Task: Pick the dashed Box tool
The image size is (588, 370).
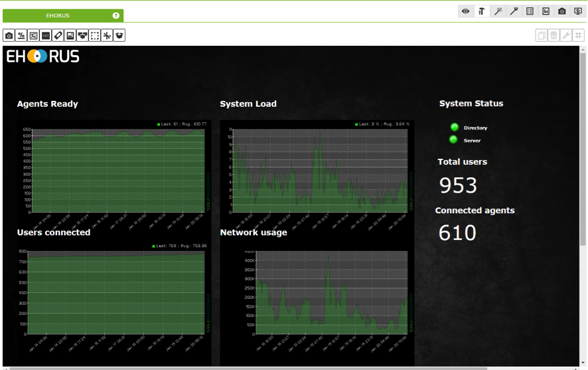Action: click(x=95, y=36)
